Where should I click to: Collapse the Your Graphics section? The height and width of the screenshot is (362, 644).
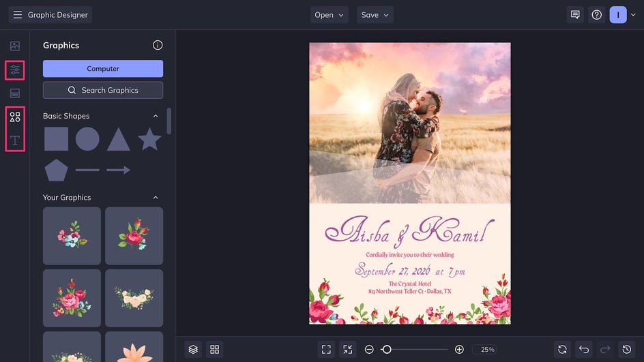[156, 198]
